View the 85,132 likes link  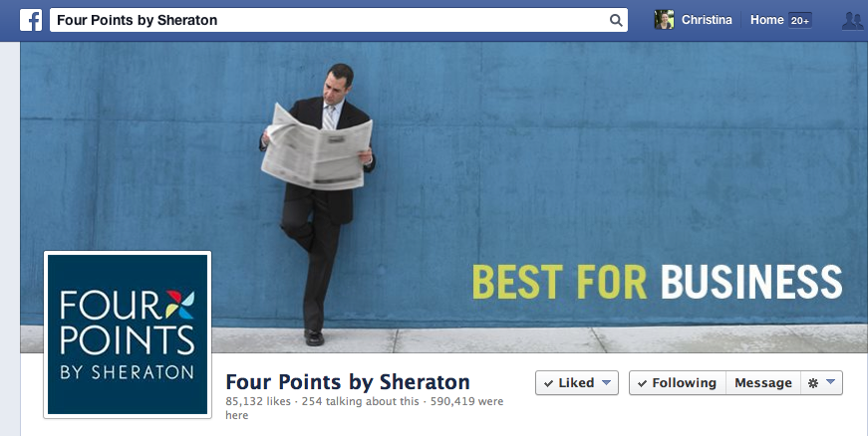point(258,401)
